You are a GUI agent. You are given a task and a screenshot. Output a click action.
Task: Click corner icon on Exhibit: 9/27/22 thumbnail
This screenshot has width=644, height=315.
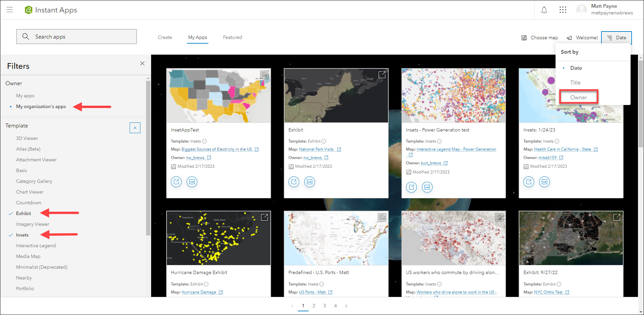pos(617,217)
